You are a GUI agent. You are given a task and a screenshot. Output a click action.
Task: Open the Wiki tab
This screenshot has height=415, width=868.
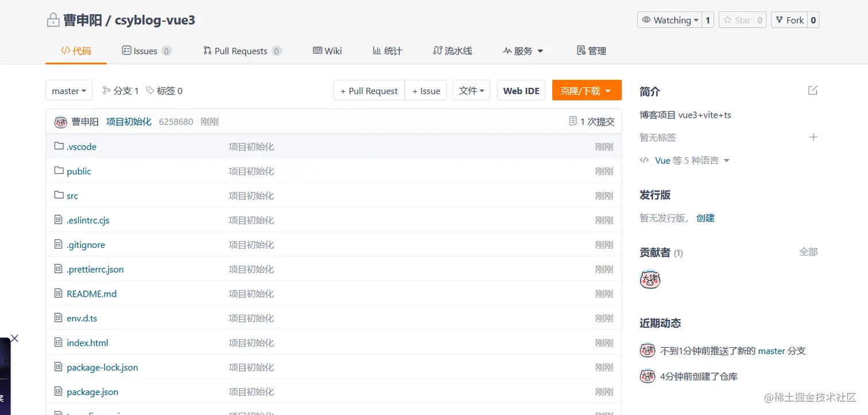(x=327, y=51)
